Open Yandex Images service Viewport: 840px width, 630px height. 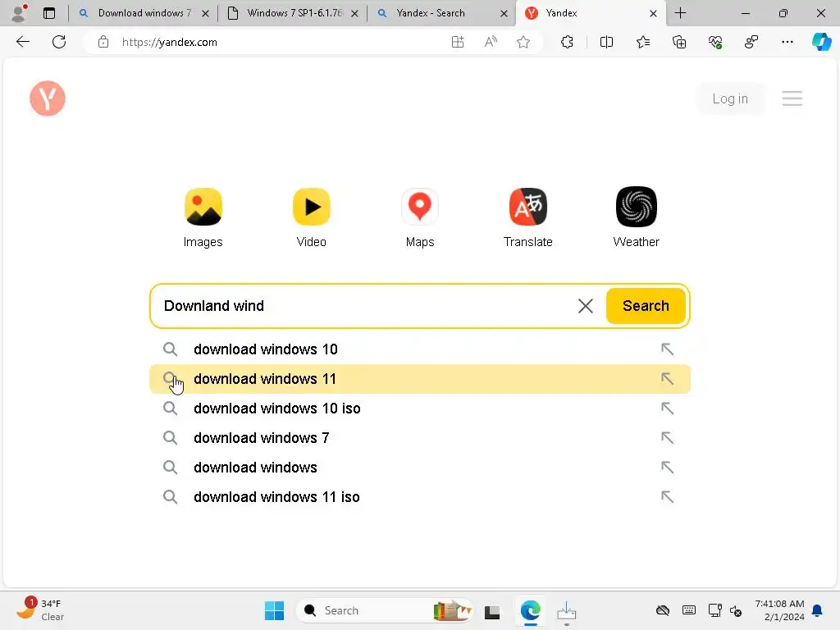pos(203,217)
